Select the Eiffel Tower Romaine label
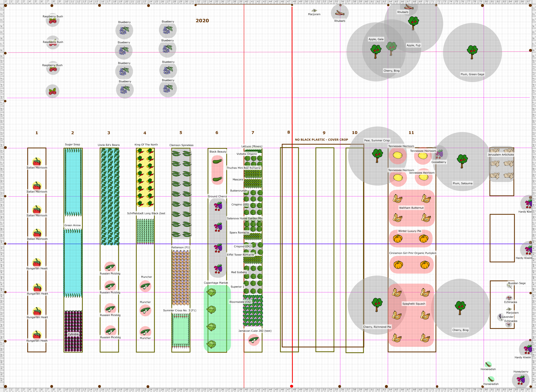Image resolution: width=536 pixels, height=392 pixels. 240,255
